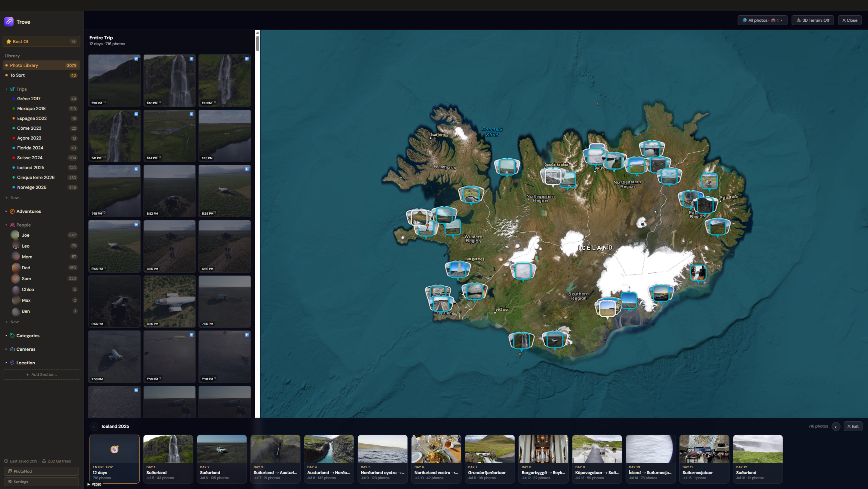The image size is (868, 489).
Task: Click the Trips airplane icon
Action: click(12, 89)
